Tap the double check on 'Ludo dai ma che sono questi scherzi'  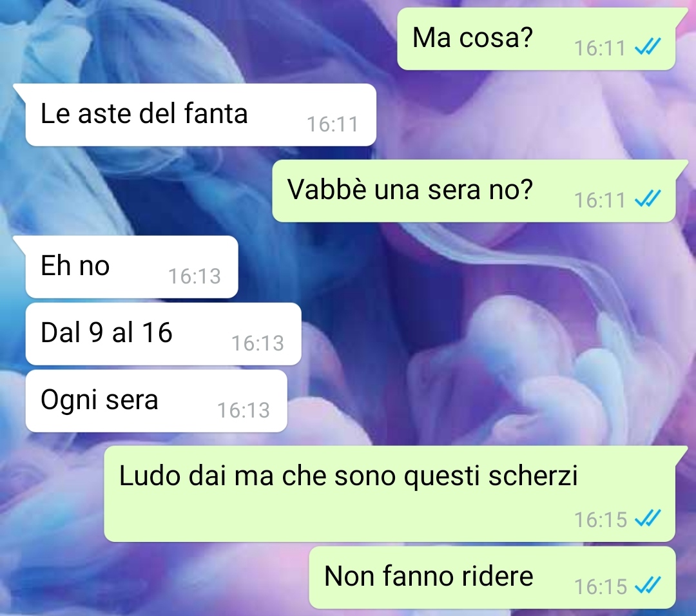[648, 518]
